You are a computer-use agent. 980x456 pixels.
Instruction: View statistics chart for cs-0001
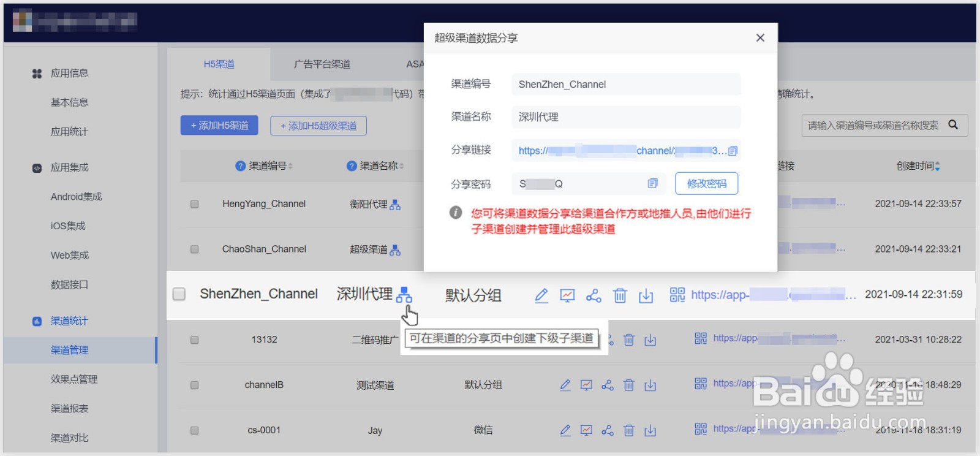[586, 430]
